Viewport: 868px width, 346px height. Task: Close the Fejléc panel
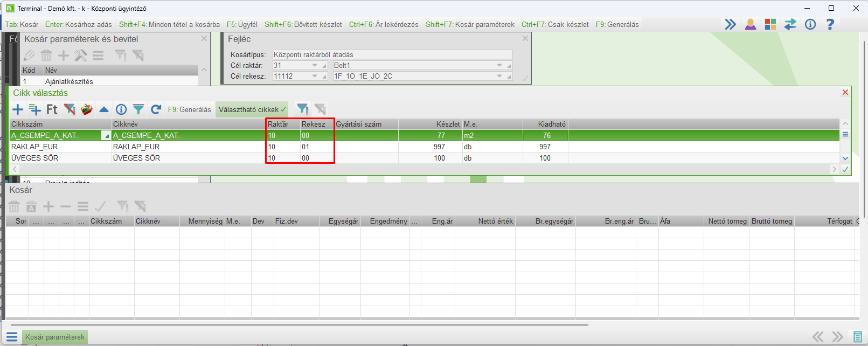click(525, 38)
